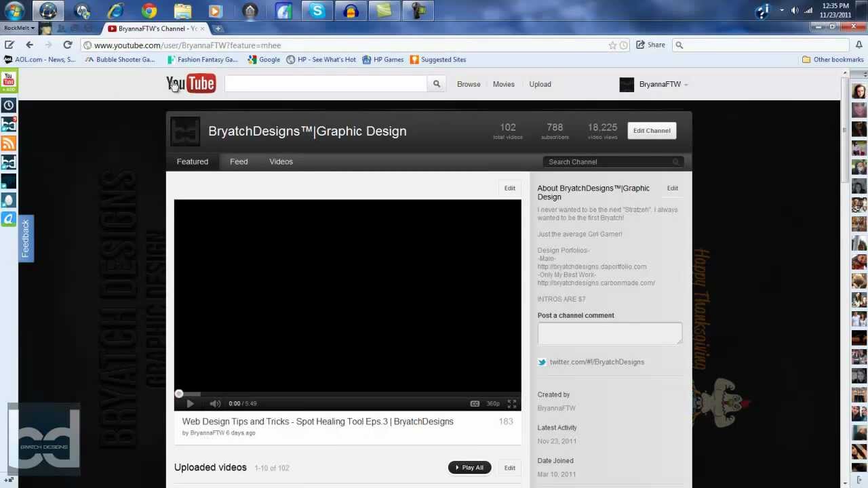The width and height of the screenshot is (868, 488).
Task: Click the YouTube search magnifier button
Action: (x=437, y=84)
